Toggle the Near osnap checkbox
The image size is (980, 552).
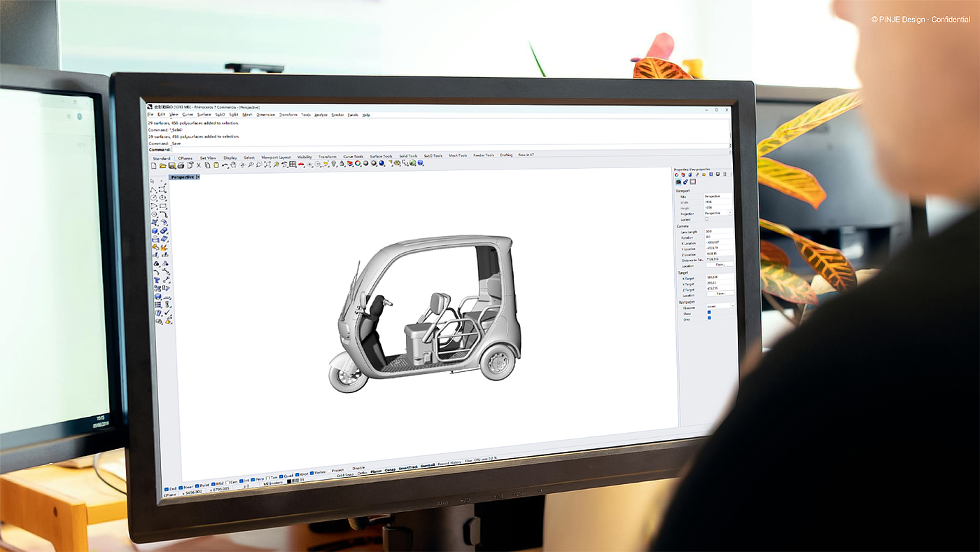click(x=181, y=488)
